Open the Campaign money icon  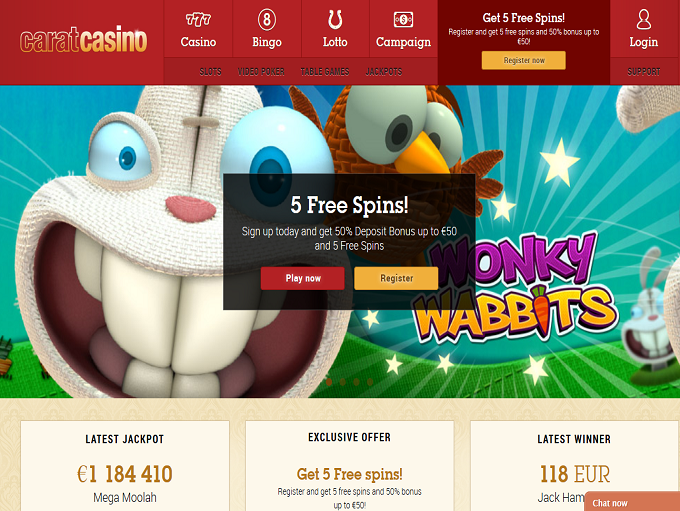[x=403, y=20]
